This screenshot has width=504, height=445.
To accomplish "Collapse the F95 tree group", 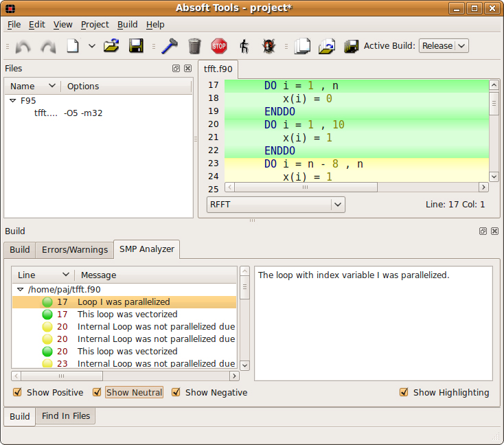I will point(13,101).
